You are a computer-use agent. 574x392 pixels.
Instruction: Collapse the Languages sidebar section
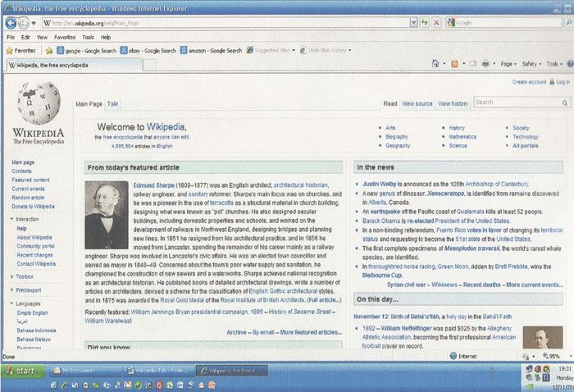(11, 303)
